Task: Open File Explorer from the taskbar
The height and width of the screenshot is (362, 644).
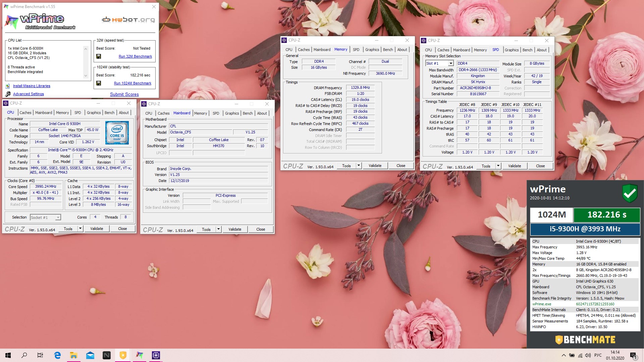Action: click(x=74, y=355)
